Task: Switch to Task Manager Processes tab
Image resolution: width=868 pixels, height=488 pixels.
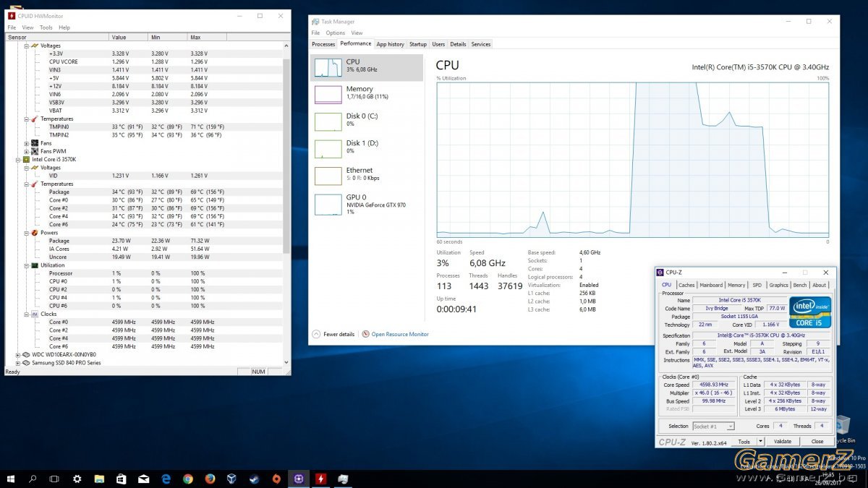Action: point(323,44)
